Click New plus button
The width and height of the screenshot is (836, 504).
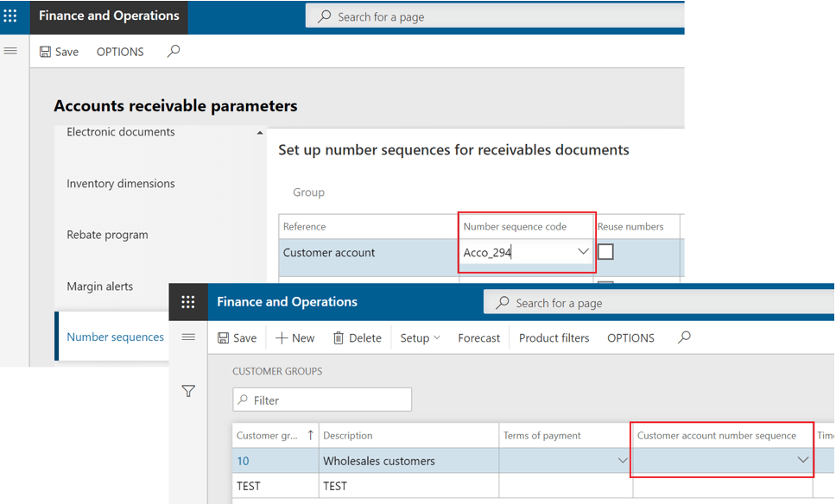click(x=294, y=338)
